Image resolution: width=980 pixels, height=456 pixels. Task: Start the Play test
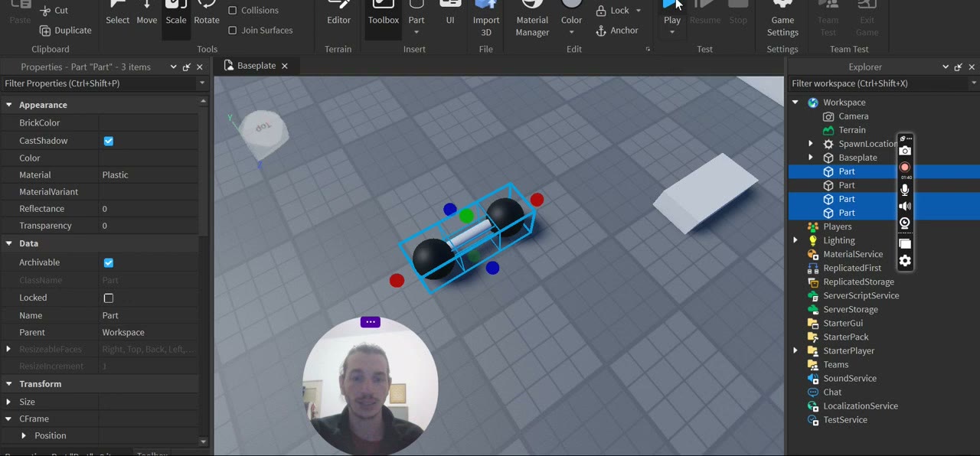671,11
